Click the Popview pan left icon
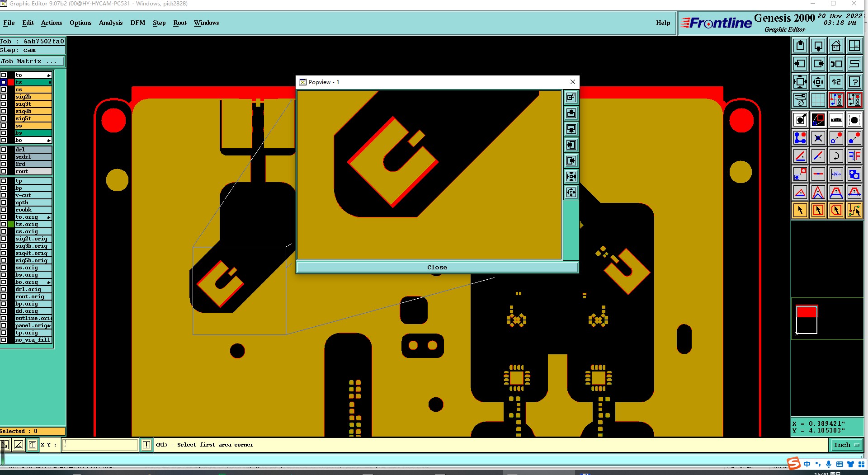 571,145
